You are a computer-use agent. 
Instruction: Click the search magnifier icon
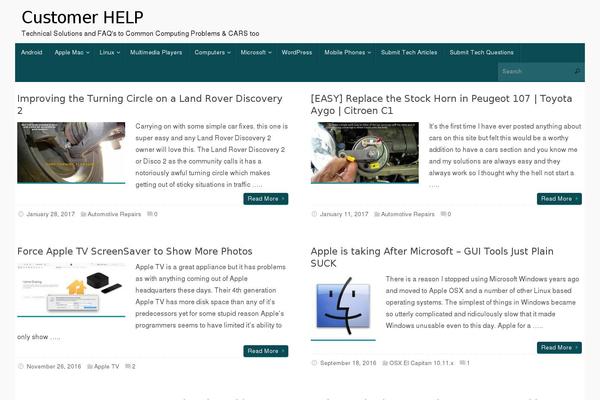577,71
